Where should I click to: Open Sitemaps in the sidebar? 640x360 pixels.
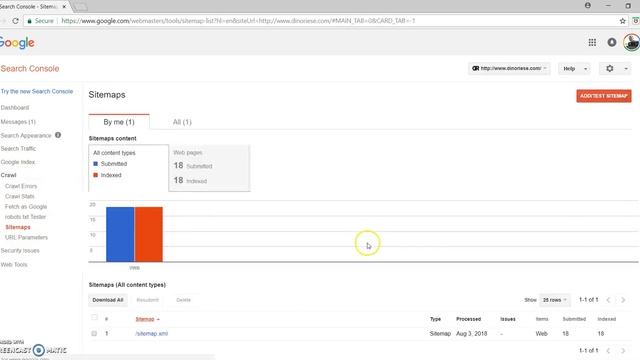coord(18,227)
